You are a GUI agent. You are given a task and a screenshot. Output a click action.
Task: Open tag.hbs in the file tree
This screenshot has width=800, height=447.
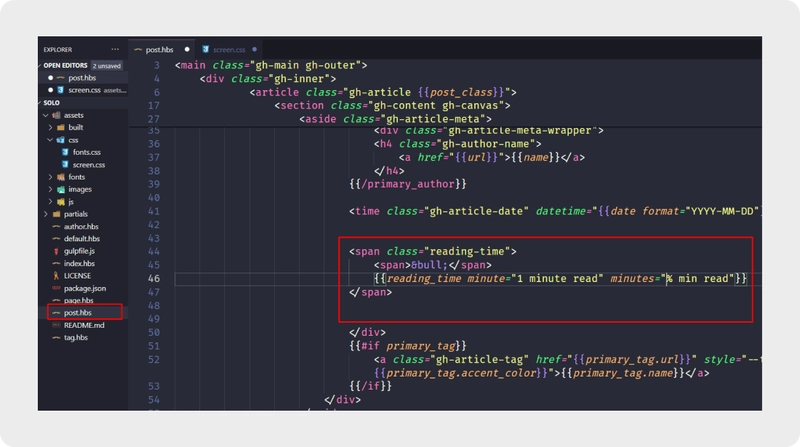76,338
